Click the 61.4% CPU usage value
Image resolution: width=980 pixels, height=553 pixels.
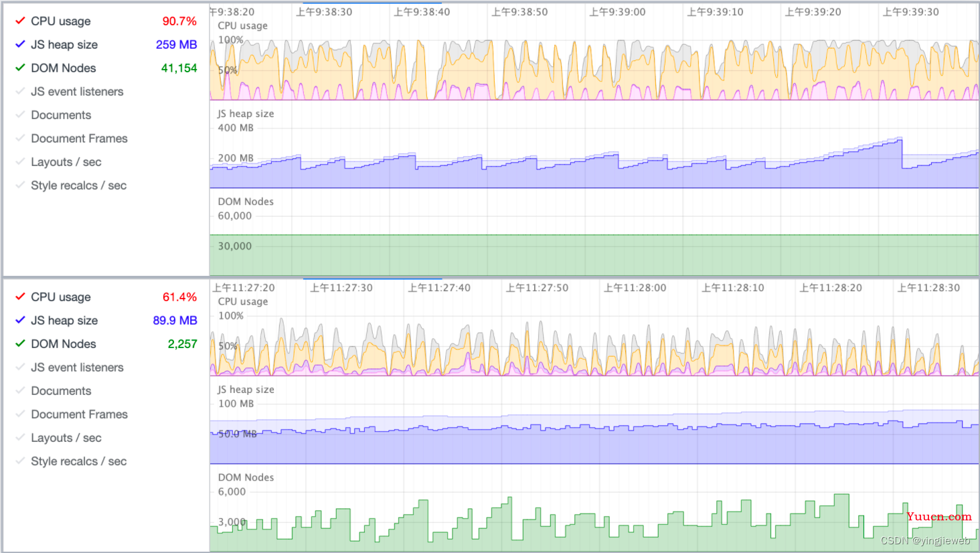point(179,297)
